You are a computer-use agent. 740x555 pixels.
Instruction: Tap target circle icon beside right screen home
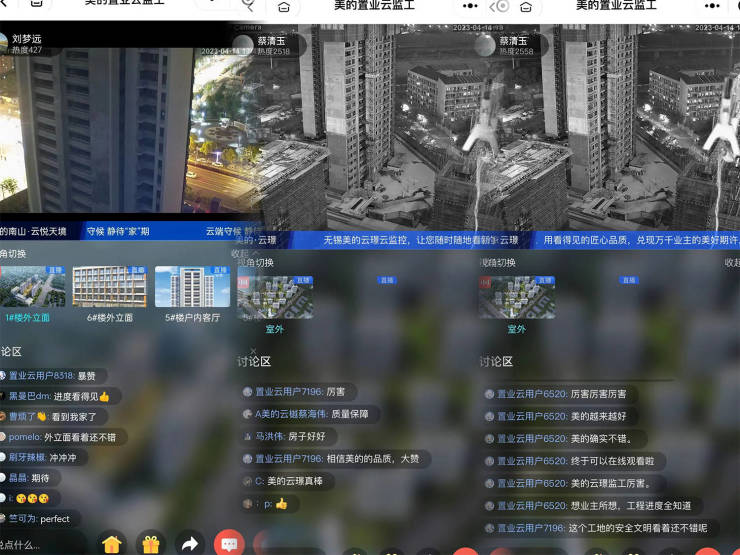point(503,6)
